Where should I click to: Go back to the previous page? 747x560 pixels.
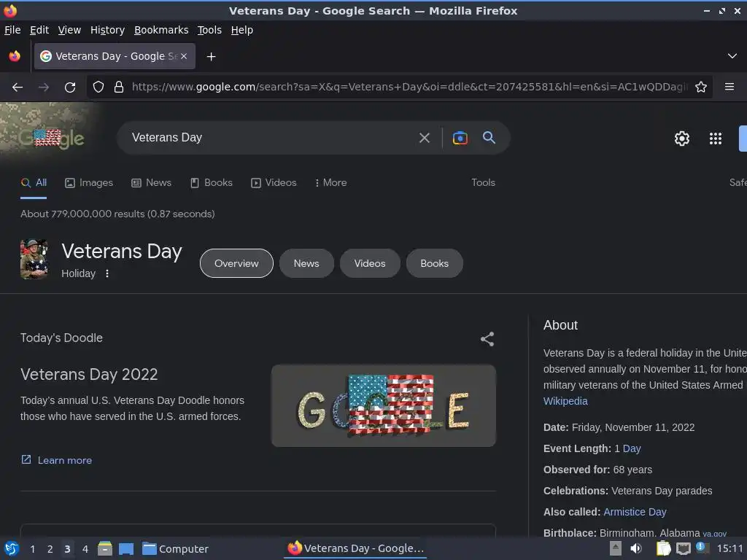(18, 87)
